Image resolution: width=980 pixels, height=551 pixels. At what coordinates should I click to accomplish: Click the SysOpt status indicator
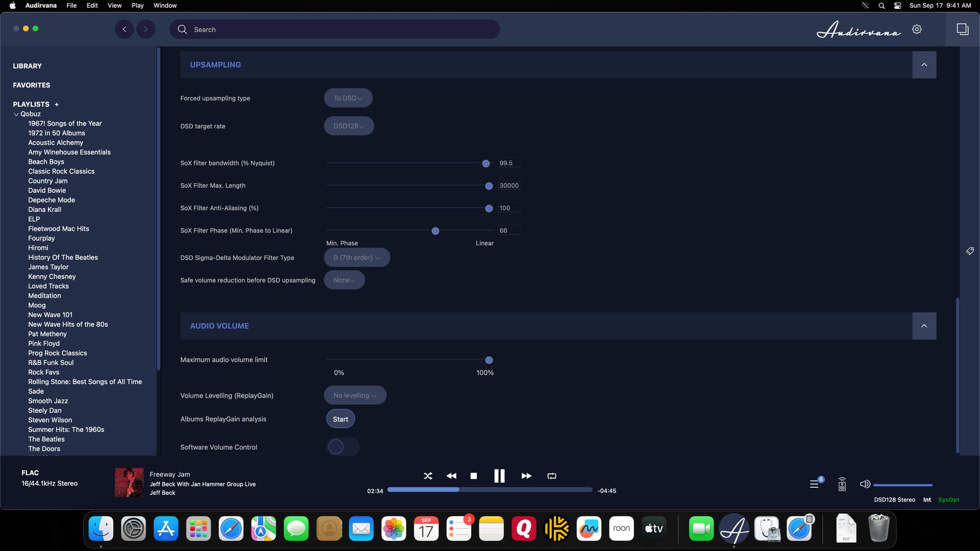pos(949,500)
